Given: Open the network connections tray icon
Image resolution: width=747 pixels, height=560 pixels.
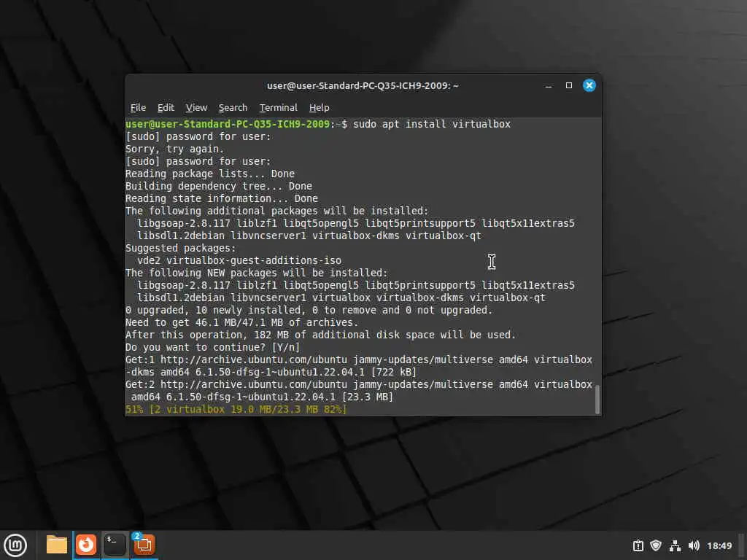Looking at the screenshot, I should [675, 545].
